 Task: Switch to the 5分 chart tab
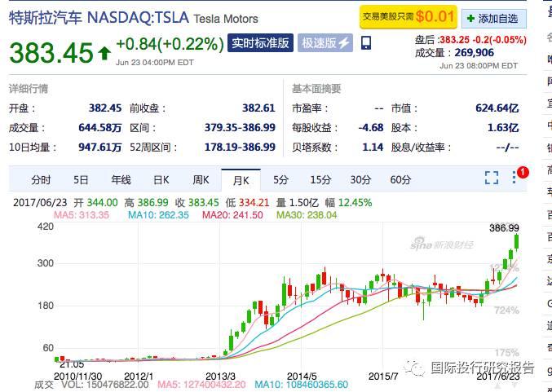(x=281, y=180)
